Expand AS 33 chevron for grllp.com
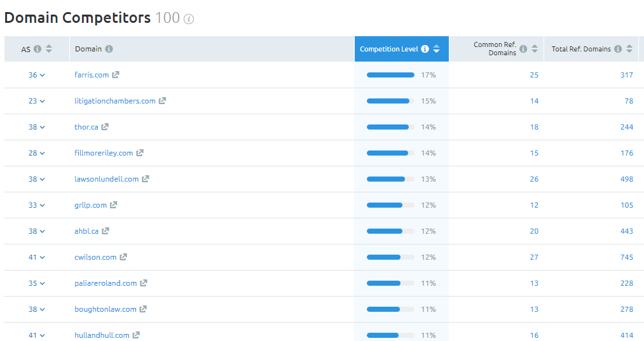The width and height of the screenshot is (644, 341). pos(43,205)
